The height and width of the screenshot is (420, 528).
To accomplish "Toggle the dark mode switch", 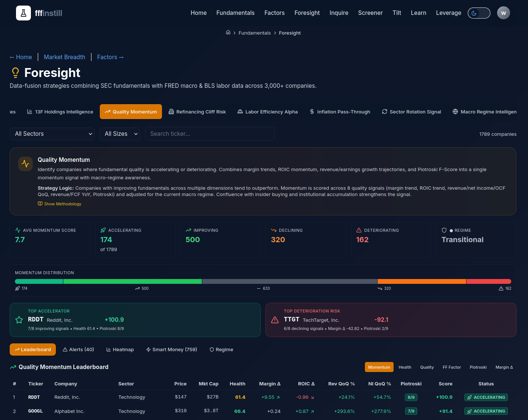I will pos(479,13).
